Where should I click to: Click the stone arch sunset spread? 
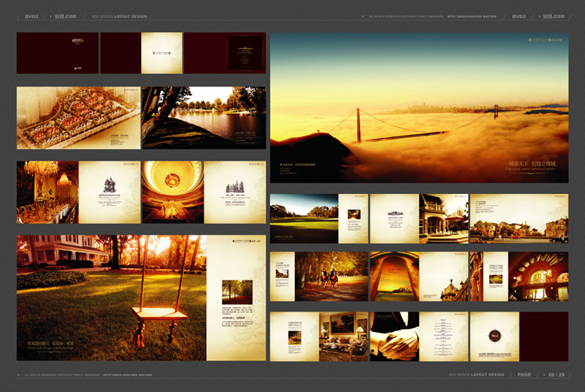coord(419,277)
